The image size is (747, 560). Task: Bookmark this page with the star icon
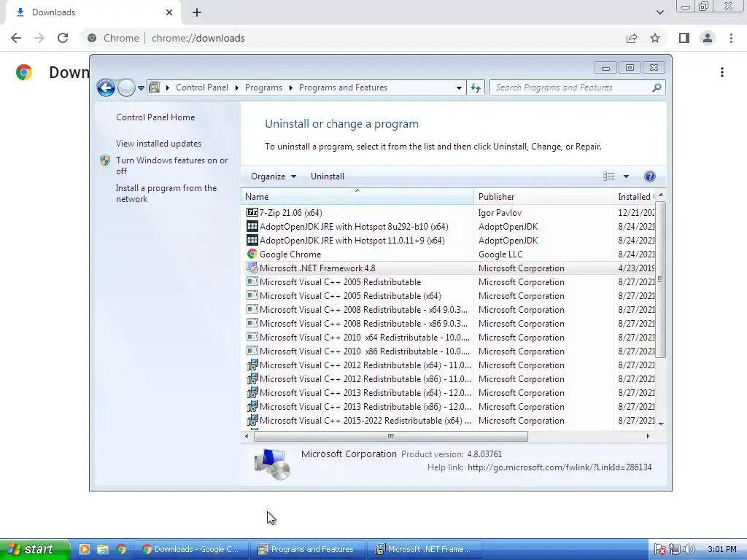click(655, 38)
